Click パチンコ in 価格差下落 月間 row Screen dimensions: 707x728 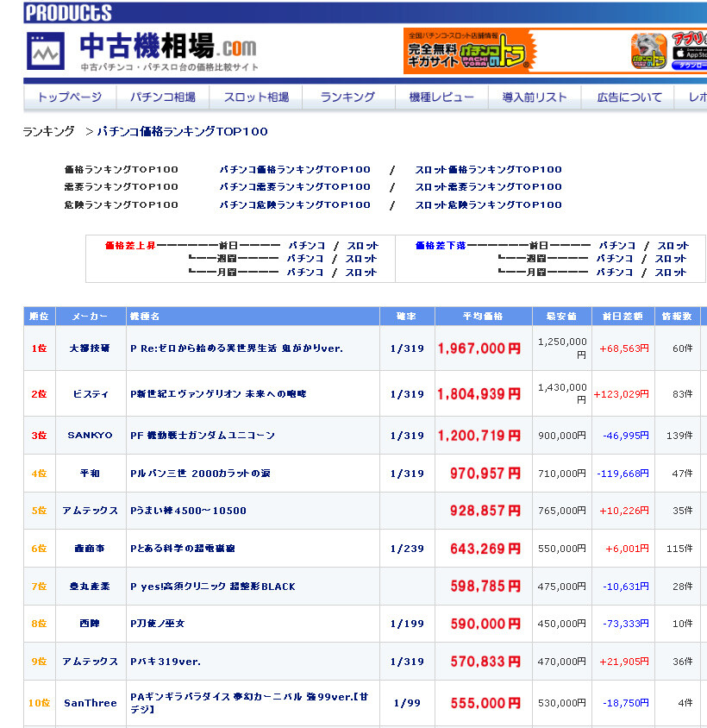click(x=615, y=273)
